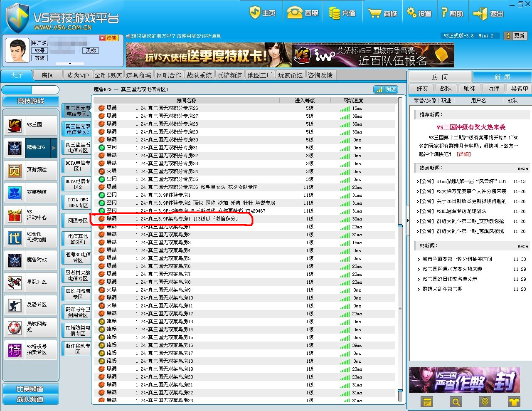Open VS三国冲级有奖火热来袭 headline
Image resolution: width=532 pixels, height=411 pixels.
471,127
